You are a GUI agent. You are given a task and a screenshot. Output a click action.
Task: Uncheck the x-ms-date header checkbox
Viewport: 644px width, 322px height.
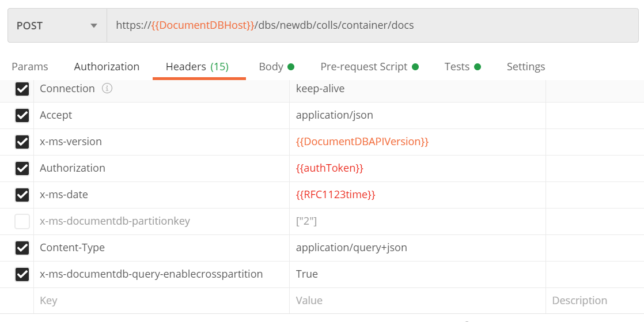[22, 195]
